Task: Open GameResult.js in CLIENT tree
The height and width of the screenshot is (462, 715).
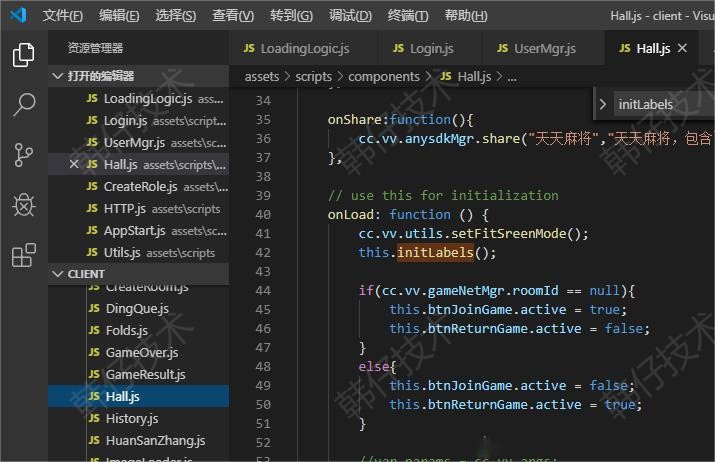Action: coord(138,374)
